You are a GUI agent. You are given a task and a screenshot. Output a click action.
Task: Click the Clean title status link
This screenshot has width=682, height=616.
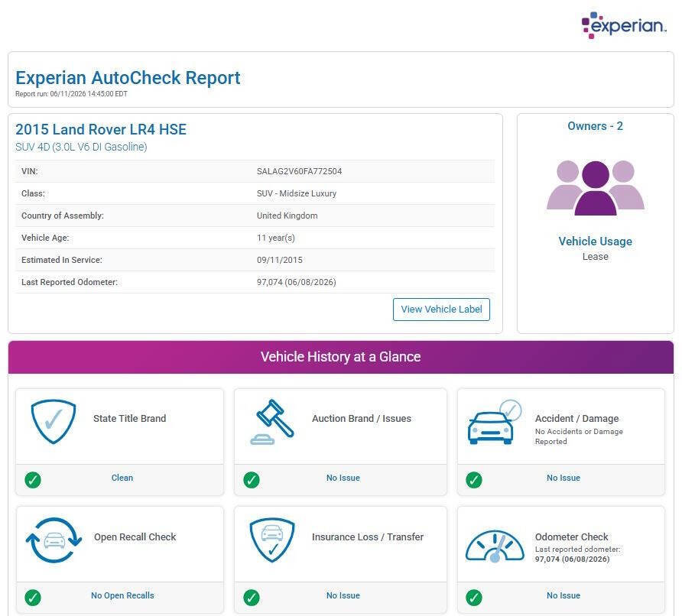click(x=122, y=478)
